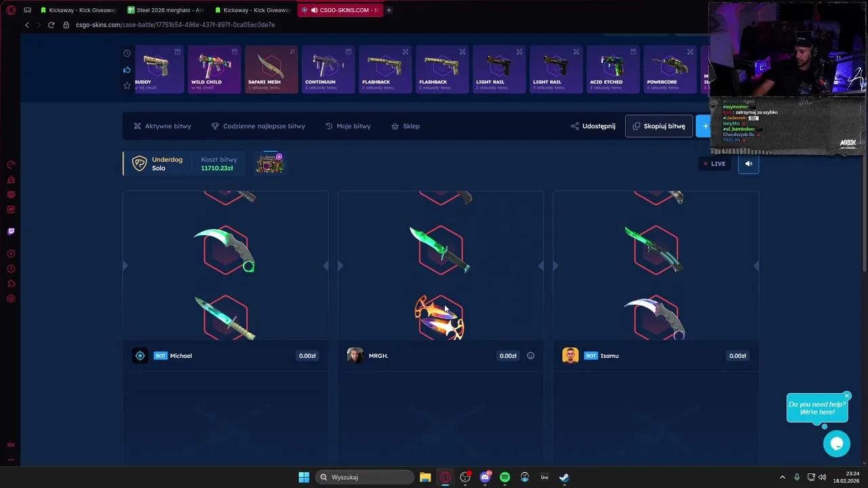Open the SAFARI MESH drop card
The image size is (868, 488).
pyautogui.click(x=271, y=69)
